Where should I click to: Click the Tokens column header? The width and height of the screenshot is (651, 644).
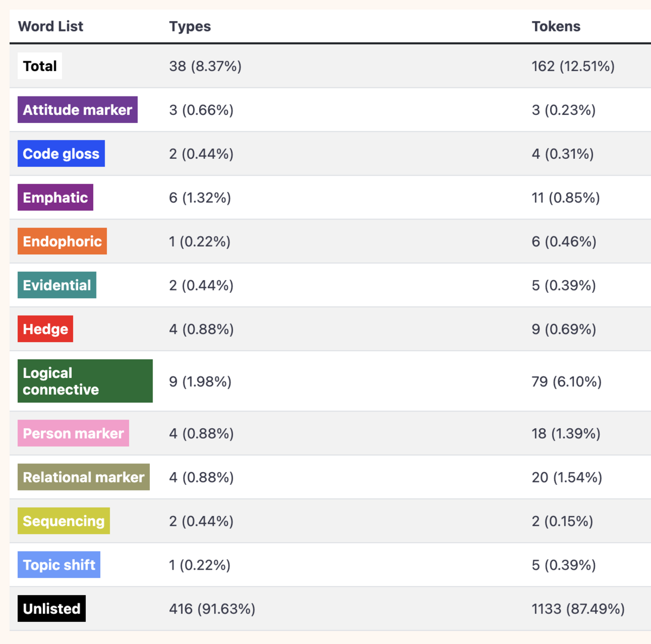click(x=556, y=26)
